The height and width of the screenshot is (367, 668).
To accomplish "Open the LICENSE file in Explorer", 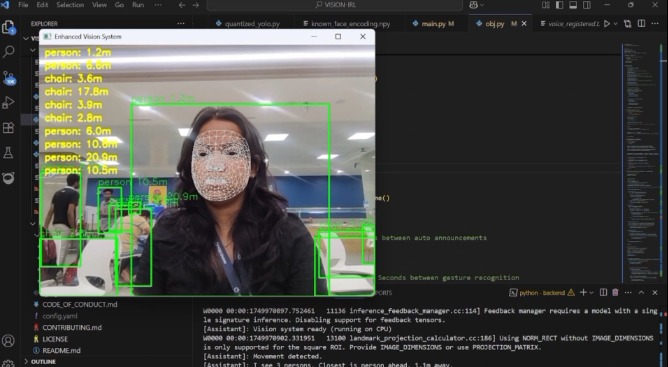I will click(55, 339).
